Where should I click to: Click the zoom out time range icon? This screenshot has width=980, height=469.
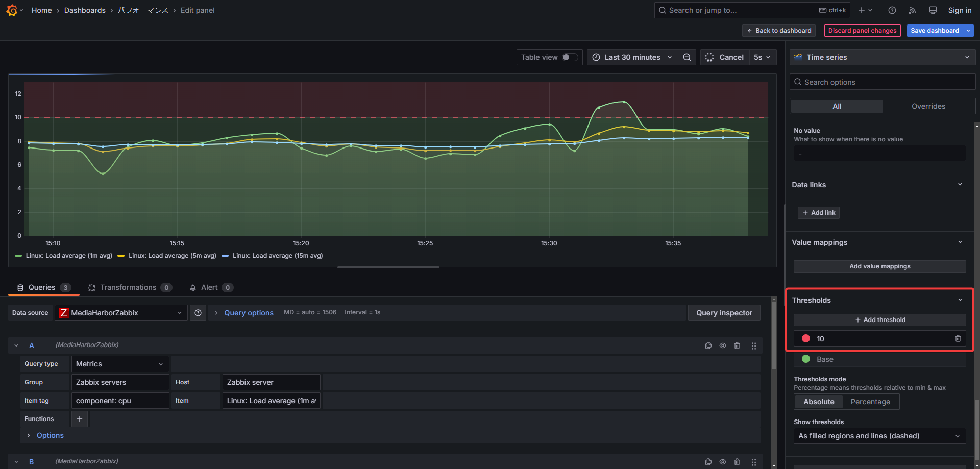point(687,57)
